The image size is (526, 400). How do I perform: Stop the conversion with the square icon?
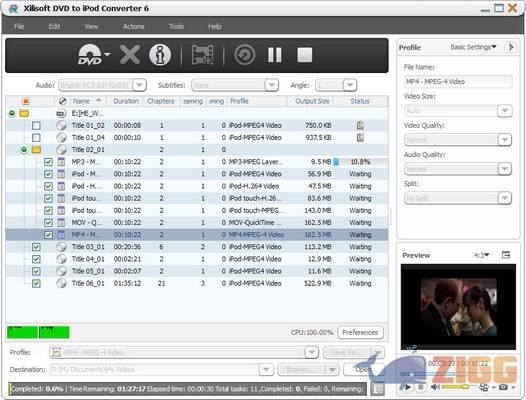point(305,55)
